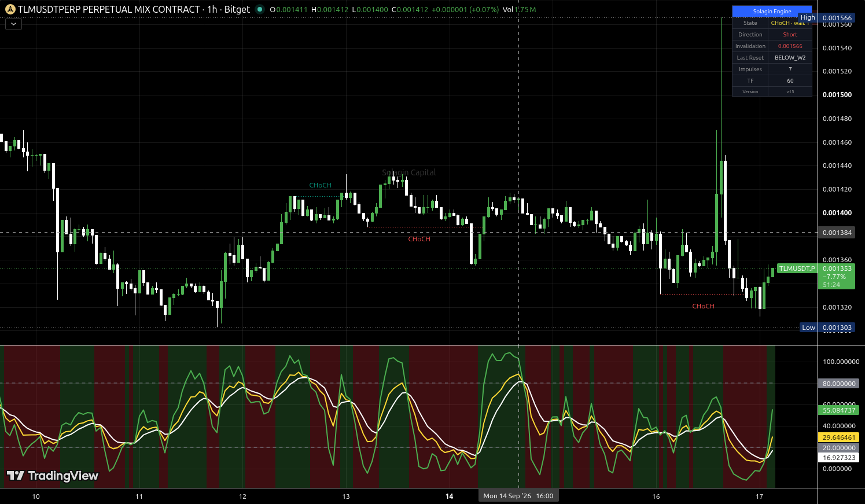Click the Invalidation 0.001566 table cell
Screen dimensions: 865x504
point(790,46)
